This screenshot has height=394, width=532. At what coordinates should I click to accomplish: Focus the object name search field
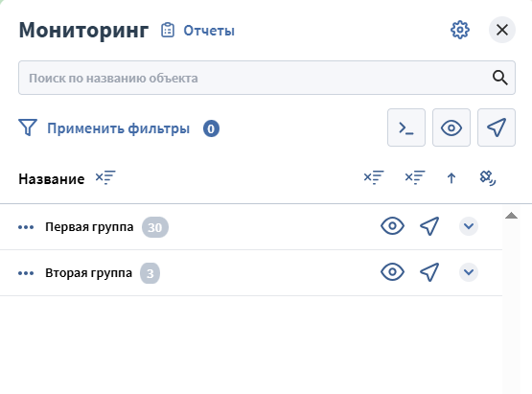[266, 78]
